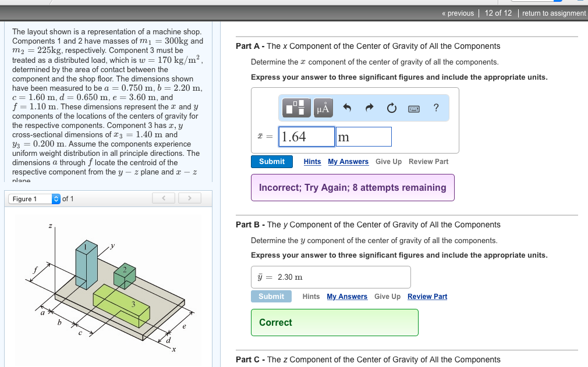Submit the Part A answer
Viewport: 588px width, 367px height.
pyautogui.click(x=271, y=162)
